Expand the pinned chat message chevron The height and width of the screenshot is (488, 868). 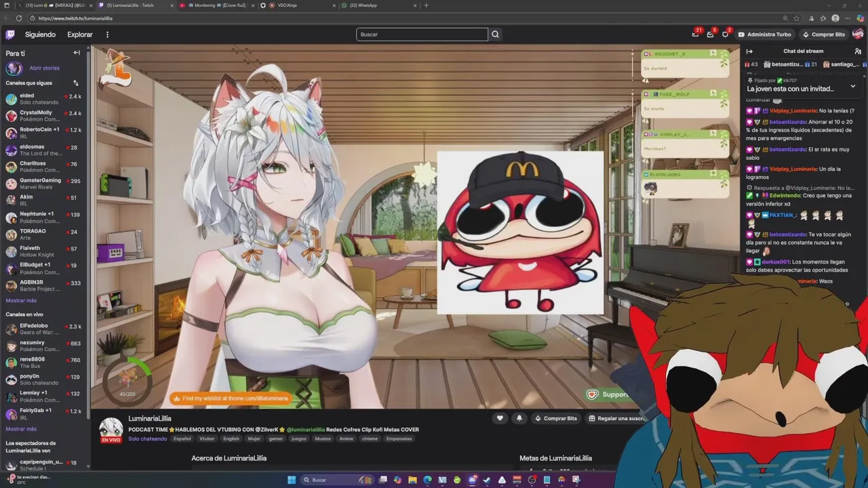click(852, 86)
